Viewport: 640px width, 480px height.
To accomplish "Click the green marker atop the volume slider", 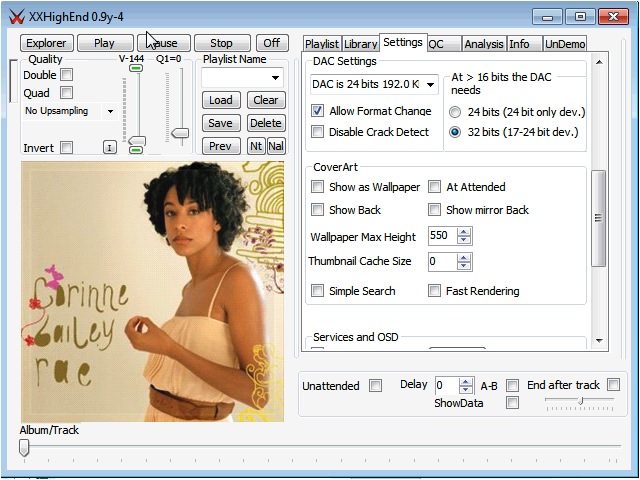I will [x=136, y=68].
